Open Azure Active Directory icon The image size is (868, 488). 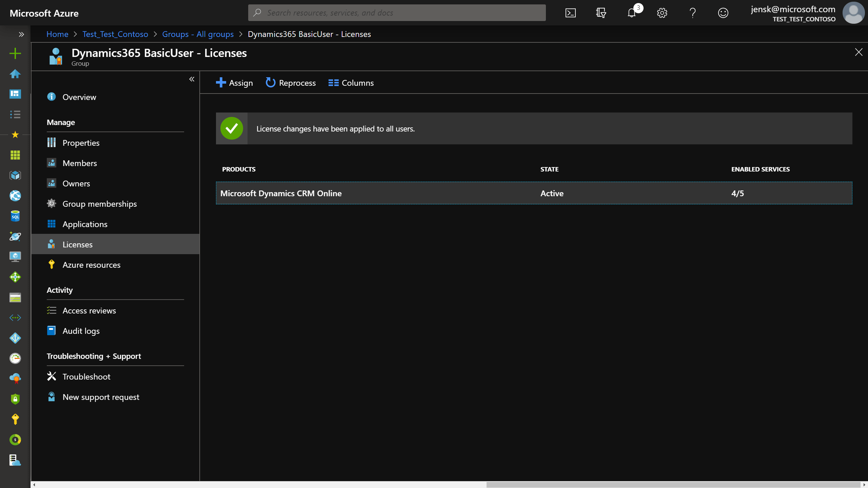[15, 338]
